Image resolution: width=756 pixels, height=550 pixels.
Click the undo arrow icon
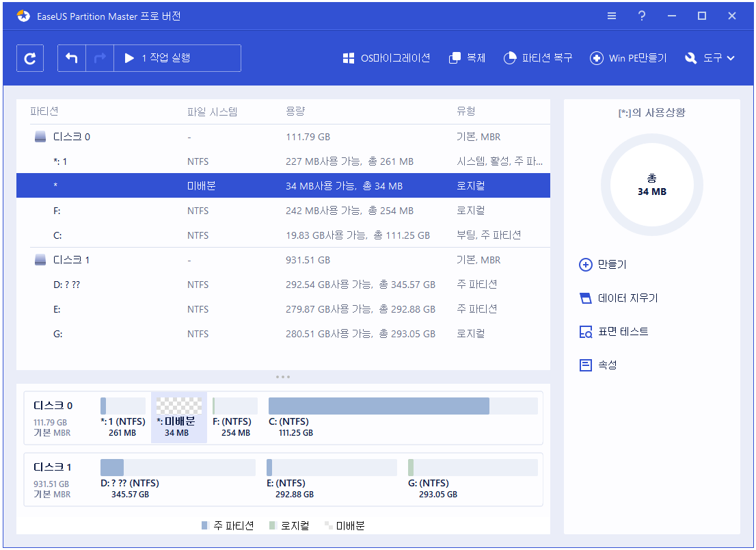[72, 58]
